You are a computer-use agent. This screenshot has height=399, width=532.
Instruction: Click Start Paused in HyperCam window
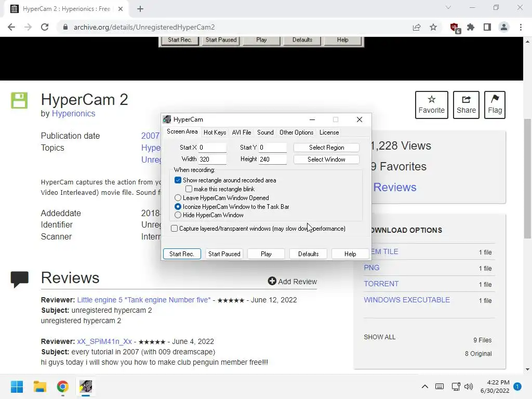click(224, 254)
